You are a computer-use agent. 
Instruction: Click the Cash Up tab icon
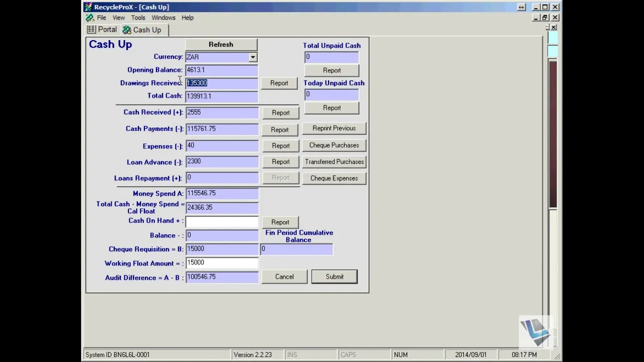point(127,30)
